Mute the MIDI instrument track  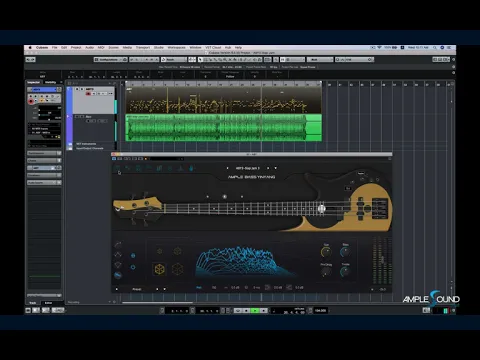(x=77, y=89)
